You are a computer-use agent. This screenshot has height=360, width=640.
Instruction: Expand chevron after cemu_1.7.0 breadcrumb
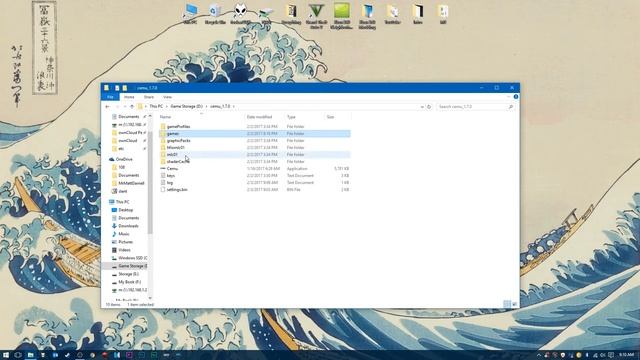coord(234,107)
